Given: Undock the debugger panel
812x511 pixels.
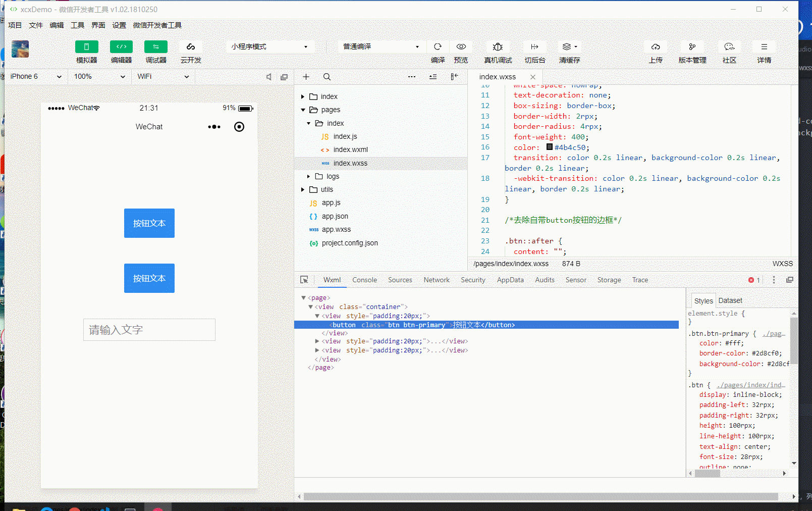Looking at the screenshot, I should click(x=790, y=280).
